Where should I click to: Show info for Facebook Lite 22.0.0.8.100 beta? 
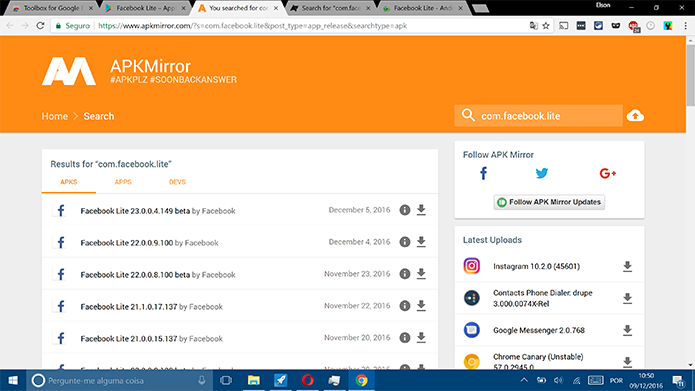[x=405, y=274]
